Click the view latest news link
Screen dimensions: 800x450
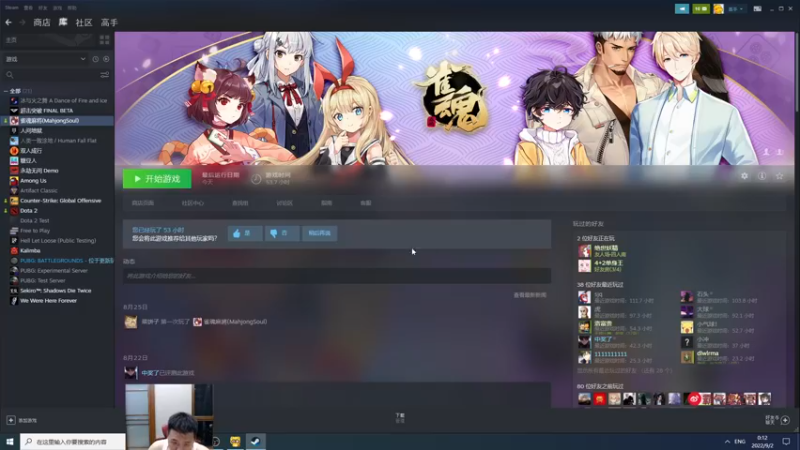(530, 295)
